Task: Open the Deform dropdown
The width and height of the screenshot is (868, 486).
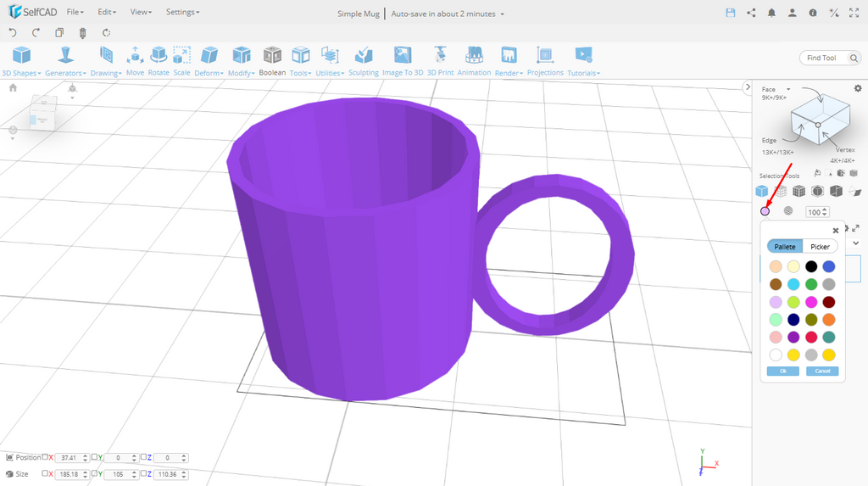Action: point(209,62)
